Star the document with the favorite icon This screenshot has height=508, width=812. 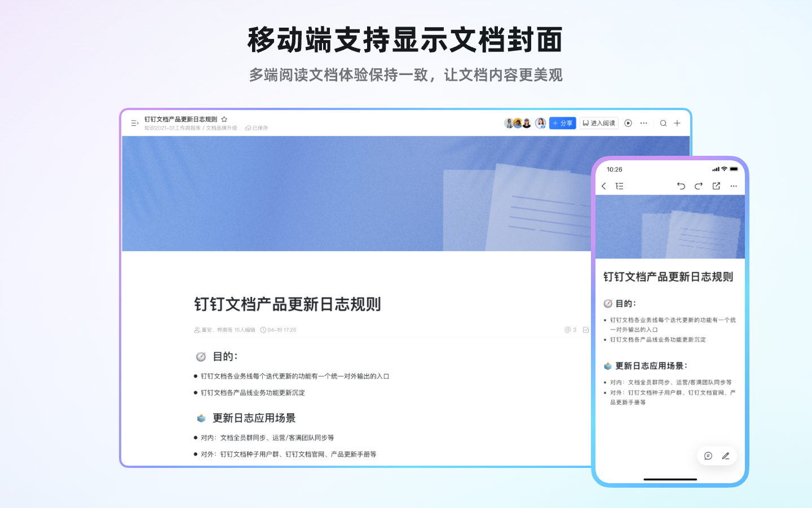point(224,119)
